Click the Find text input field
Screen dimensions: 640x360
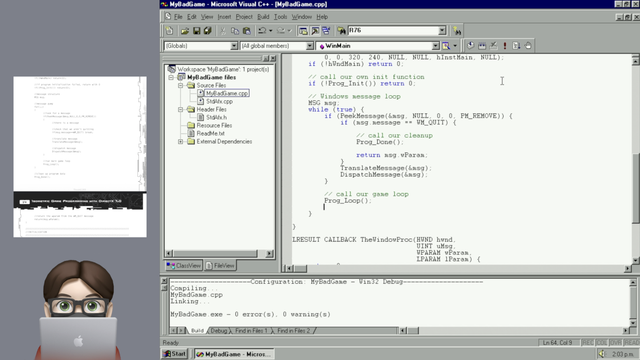click(393, 31)
